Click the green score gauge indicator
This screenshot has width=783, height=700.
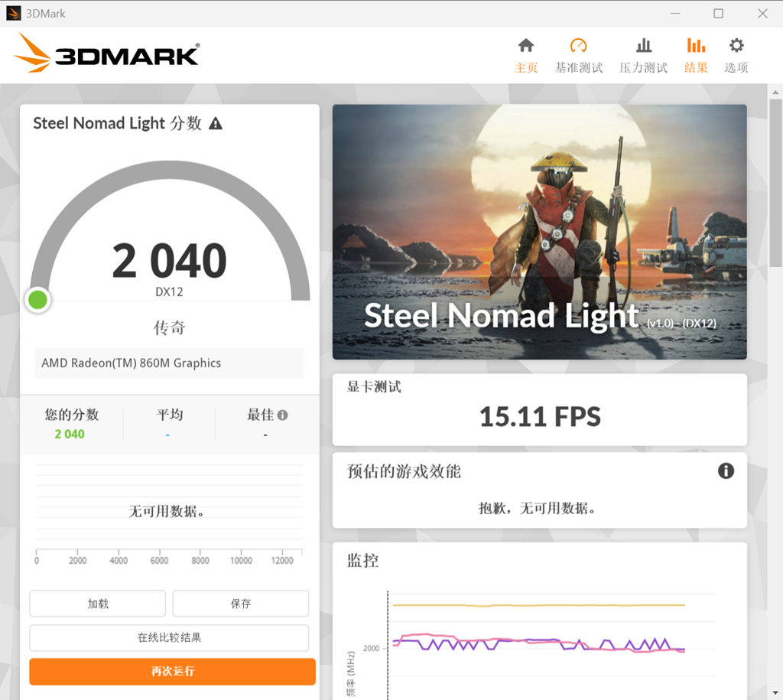click(x=38, y=300)
